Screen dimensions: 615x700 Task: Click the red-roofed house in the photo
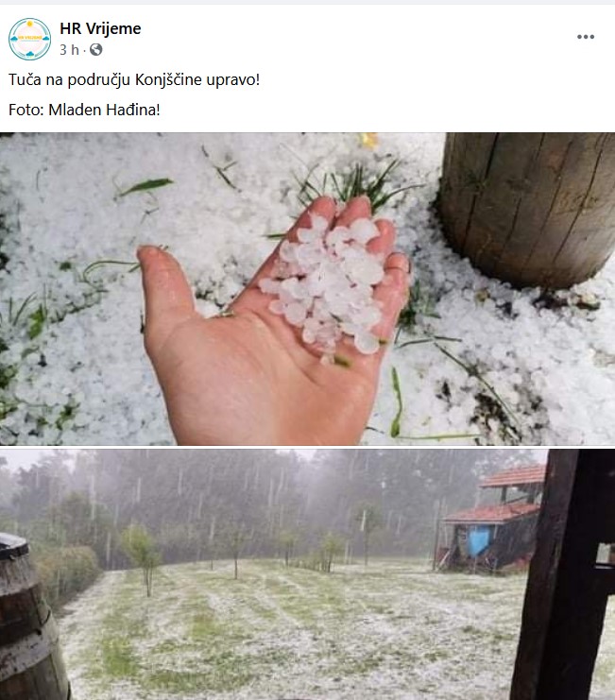[491, 521]
